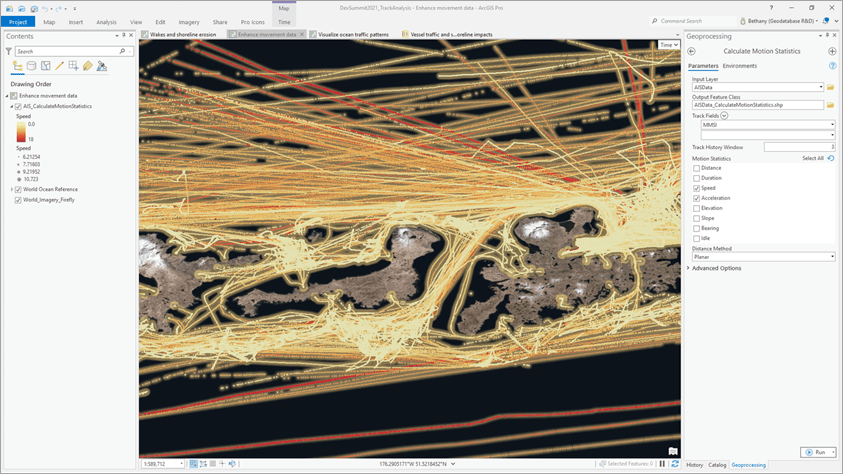Browse for Input Layer folder icon

(830, 87)
